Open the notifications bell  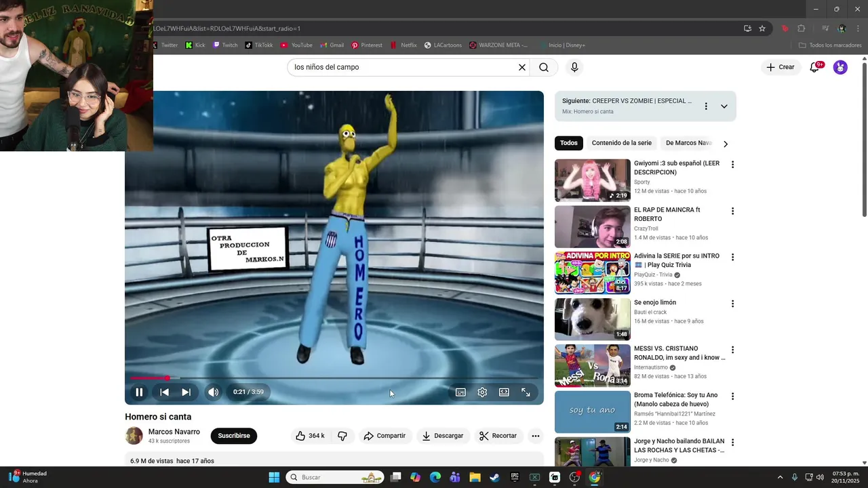point(814,67)
